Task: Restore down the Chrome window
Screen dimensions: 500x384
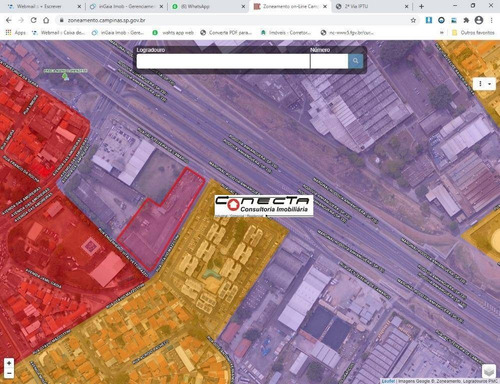Action: [473, 6]
